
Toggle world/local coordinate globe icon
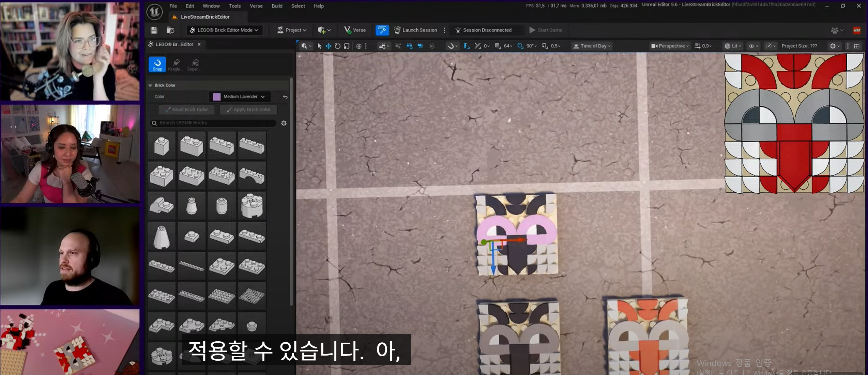point(359,46)
